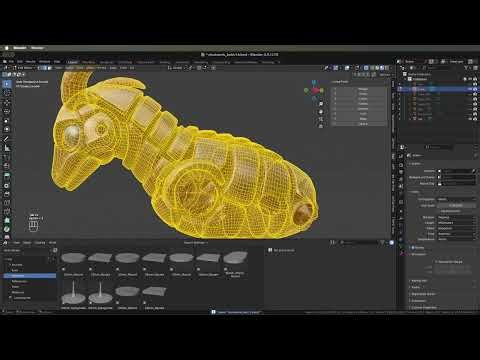Viewport: 480px width, 360px height.
Task: Select the Scale tool
Action: click(x=7, y=120)
